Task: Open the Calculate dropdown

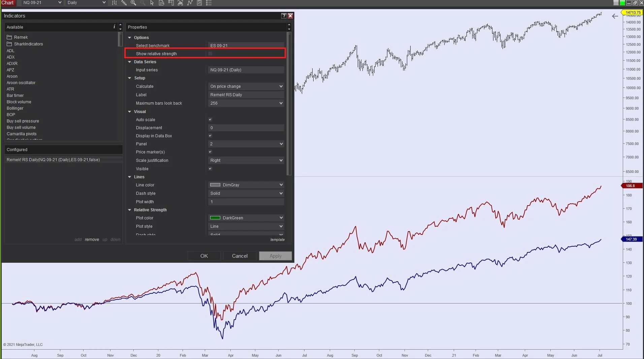Action: (246, 86)
